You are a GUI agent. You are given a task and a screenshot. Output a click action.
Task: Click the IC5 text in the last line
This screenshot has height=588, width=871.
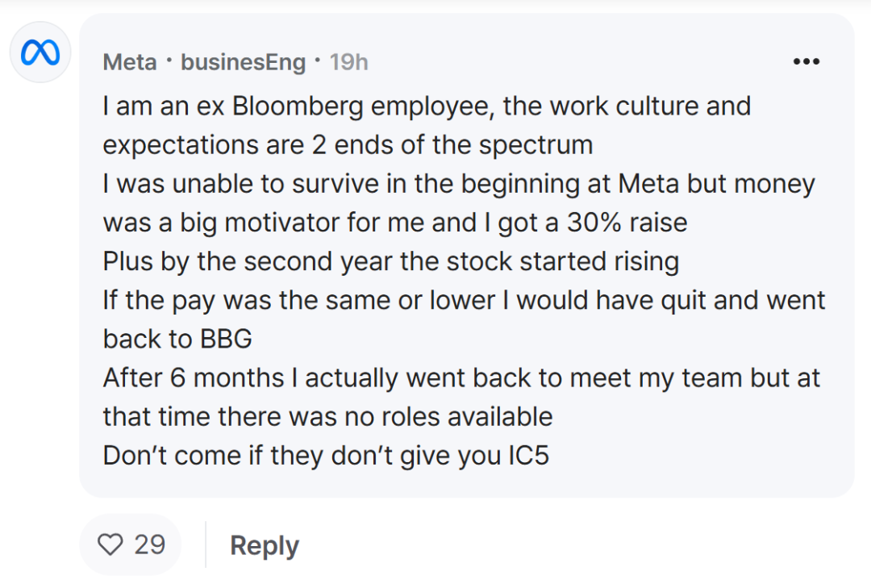click(x=529, y=456)
